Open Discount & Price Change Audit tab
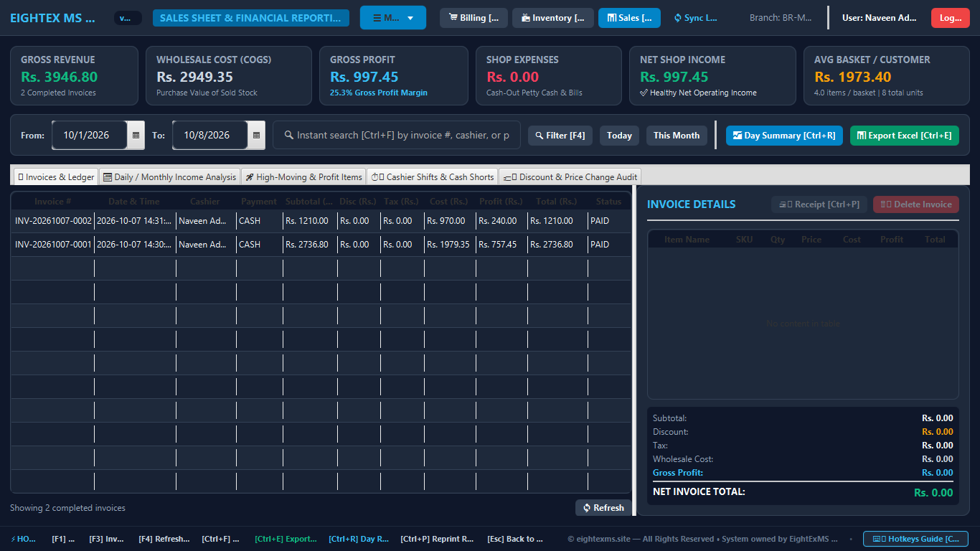The height and width of the screenshot is (551, 980). [x=570, y=177]
